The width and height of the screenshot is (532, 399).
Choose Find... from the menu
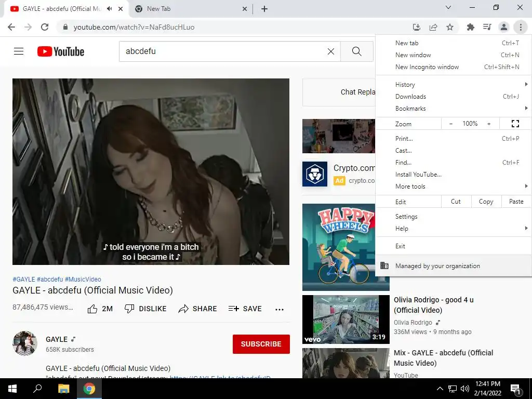tap(454, 163)
